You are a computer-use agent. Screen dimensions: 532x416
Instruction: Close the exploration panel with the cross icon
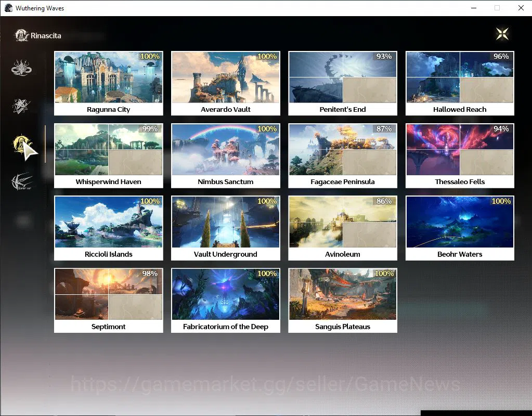coord(502,34)
